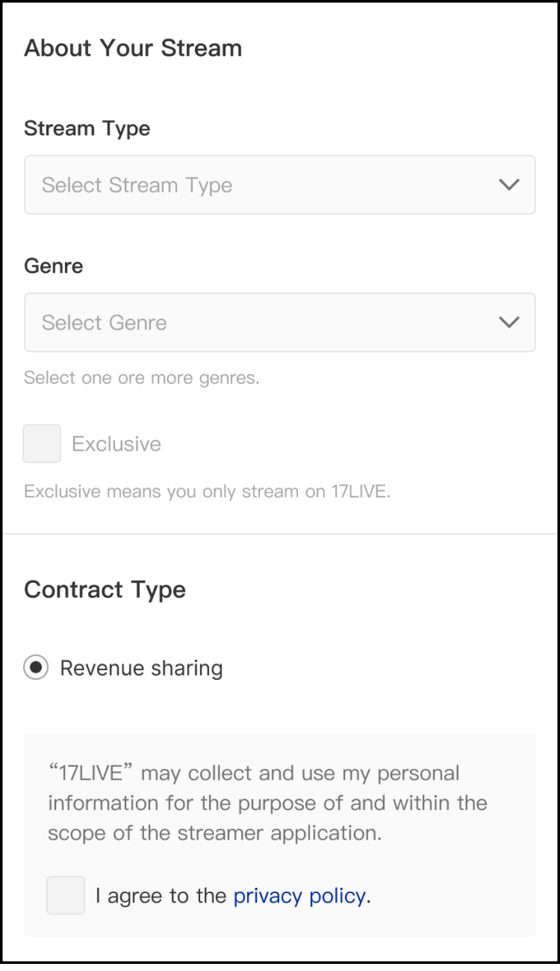Click the 'Select one ore more genres' hint

coord(142,377)
